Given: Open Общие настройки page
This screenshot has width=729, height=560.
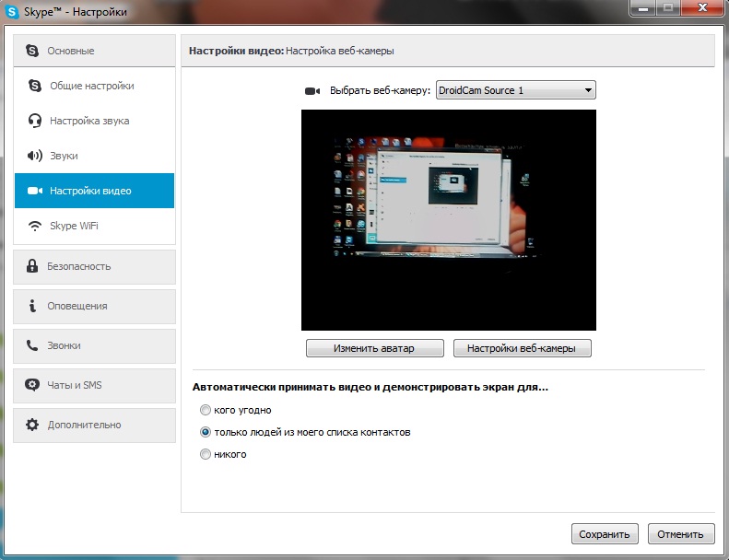Looking at the screenshot, I should pos(94,86).
